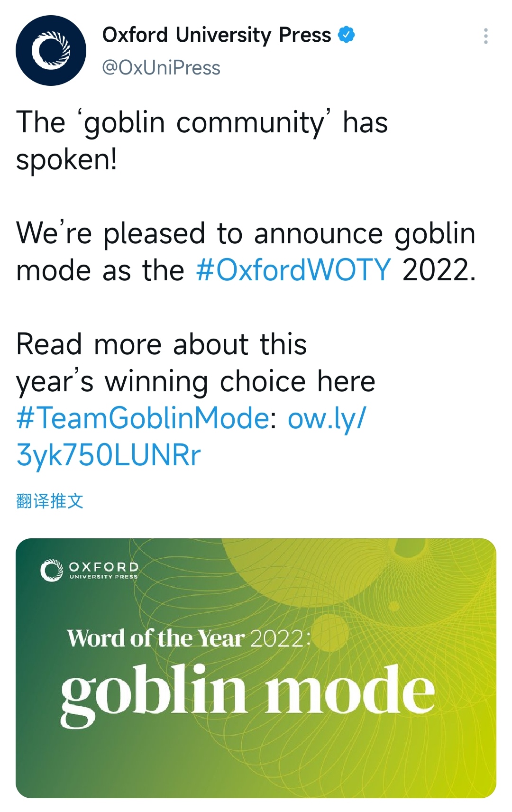Screen dimensions: 512x812
Task: Click the word "spoken!" in the tweet
Action: point(66,159)
